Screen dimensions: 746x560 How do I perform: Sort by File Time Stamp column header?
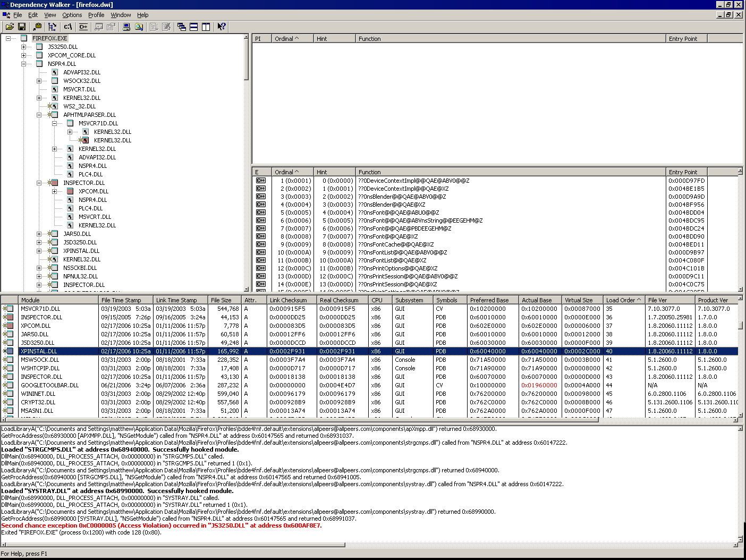point(126,300)
